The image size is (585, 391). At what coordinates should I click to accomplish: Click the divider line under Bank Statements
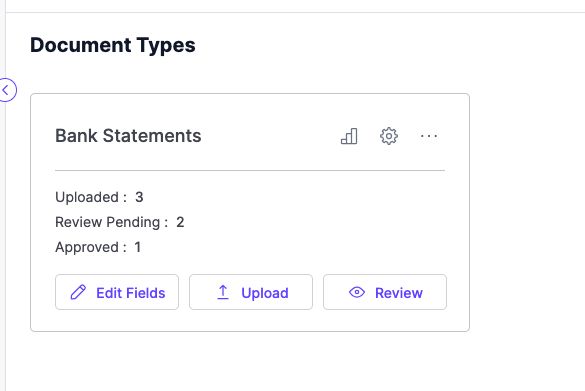point(250,171)
